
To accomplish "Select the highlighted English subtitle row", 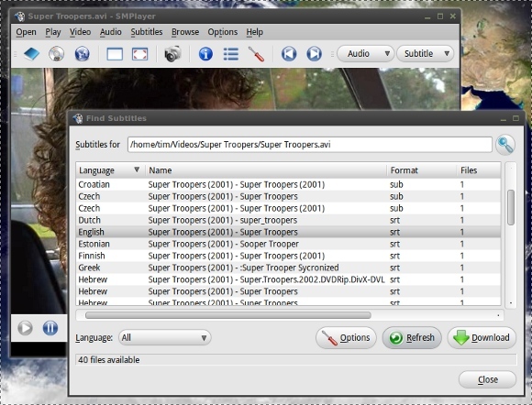I will tap(288, 232).
